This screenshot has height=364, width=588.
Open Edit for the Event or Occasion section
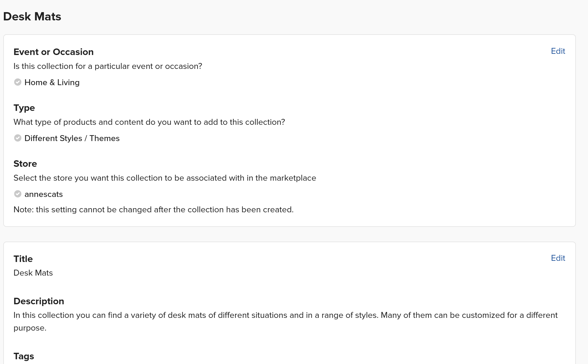558,51
